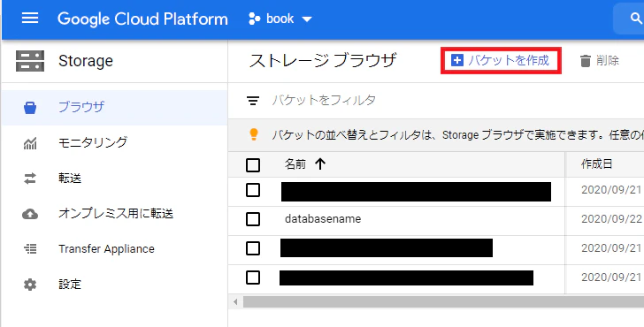Focus the バケットをフィルタ input field

click(456, 100)
